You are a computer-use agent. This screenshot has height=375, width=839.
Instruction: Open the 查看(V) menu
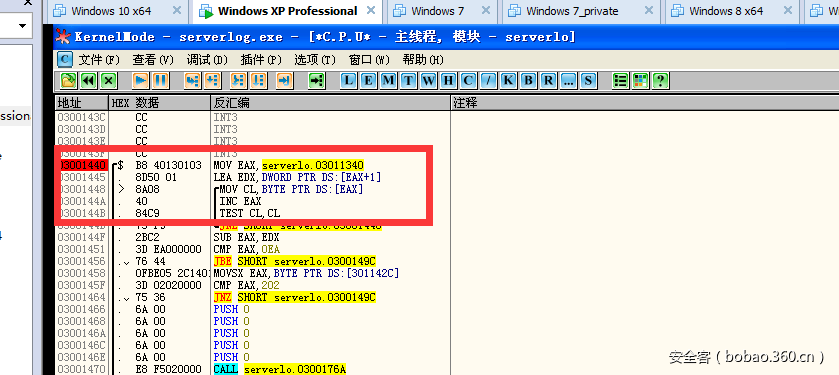point(154,59)
